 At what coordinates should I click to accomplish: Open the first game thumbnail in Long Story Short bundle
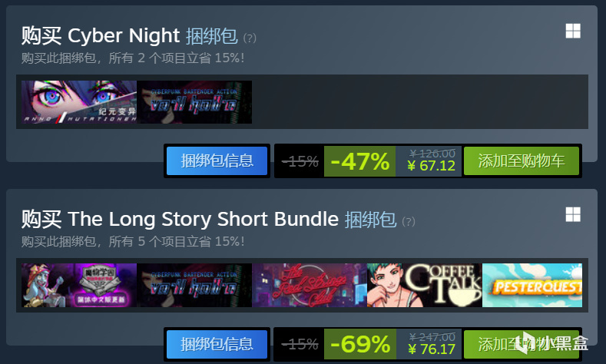point(79,286)
